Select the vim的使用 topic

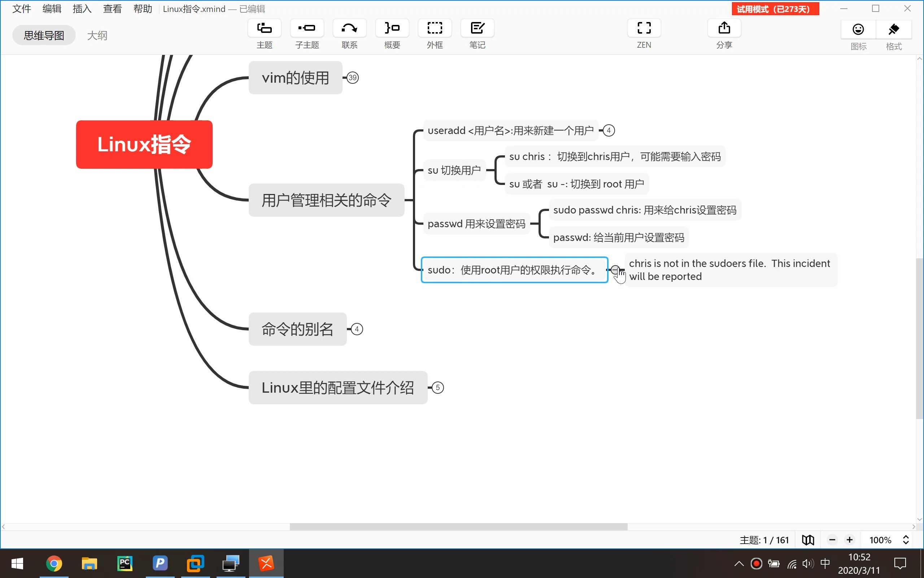[x=295, y=78]
